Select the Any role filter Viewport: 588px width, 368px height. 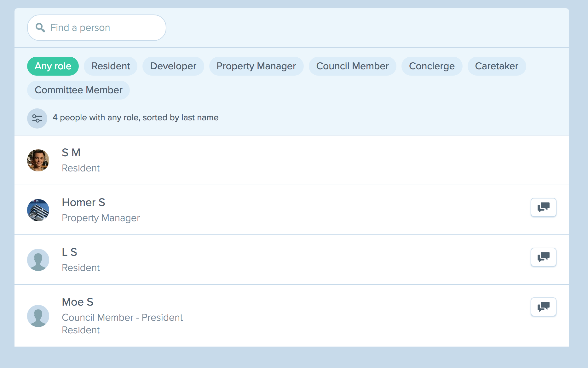click(53, 66)
